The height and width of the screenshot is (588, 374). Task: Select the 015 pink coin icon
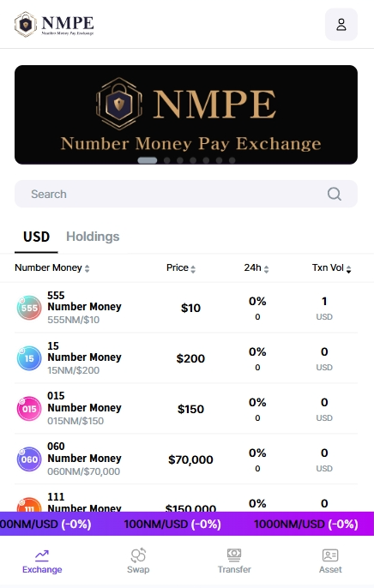[29, 409]
